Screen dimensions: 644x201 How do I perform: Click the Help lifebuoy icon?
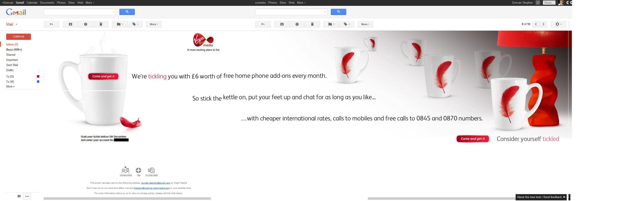click(x=138, y=170)
